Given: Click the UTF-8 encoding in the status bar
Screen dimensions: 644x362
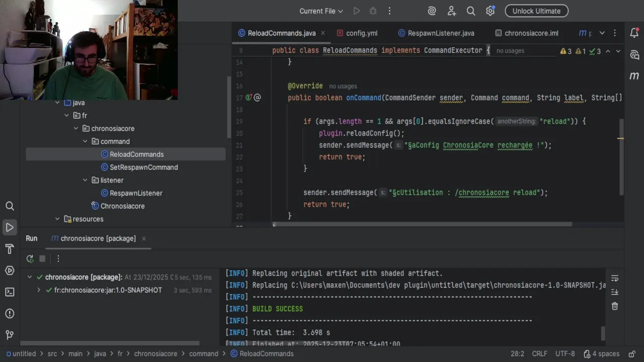Looking at the screenshot, I should [x=565, y=353].
